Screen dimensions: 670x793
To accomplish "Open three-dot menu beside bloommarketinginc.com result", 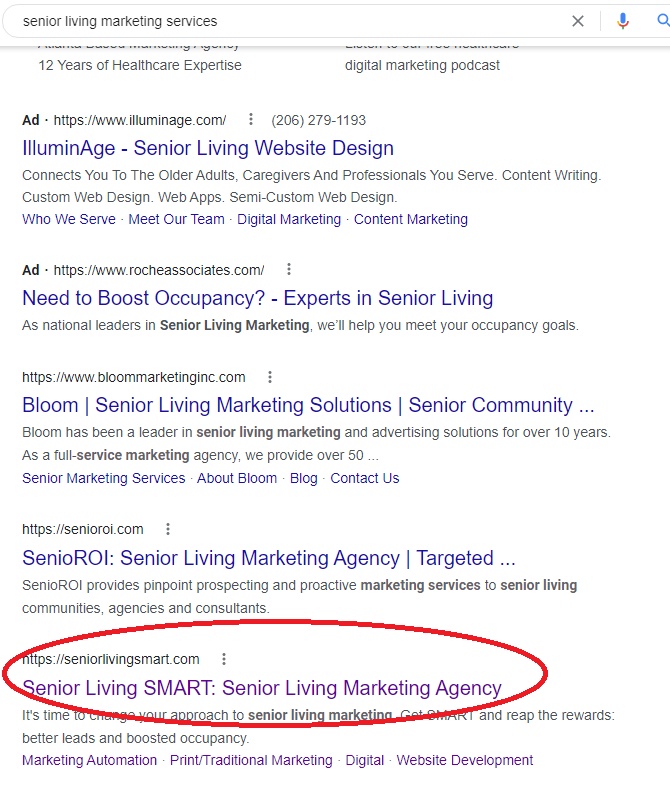I will click(270, 377).
